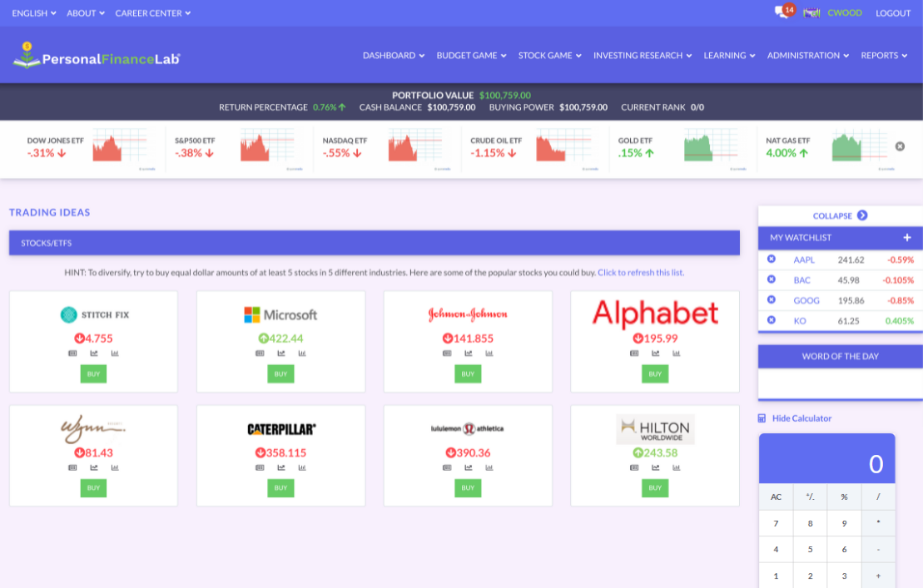
Task: Open Wynn line chart icon
Action: [x=93, y=467]
